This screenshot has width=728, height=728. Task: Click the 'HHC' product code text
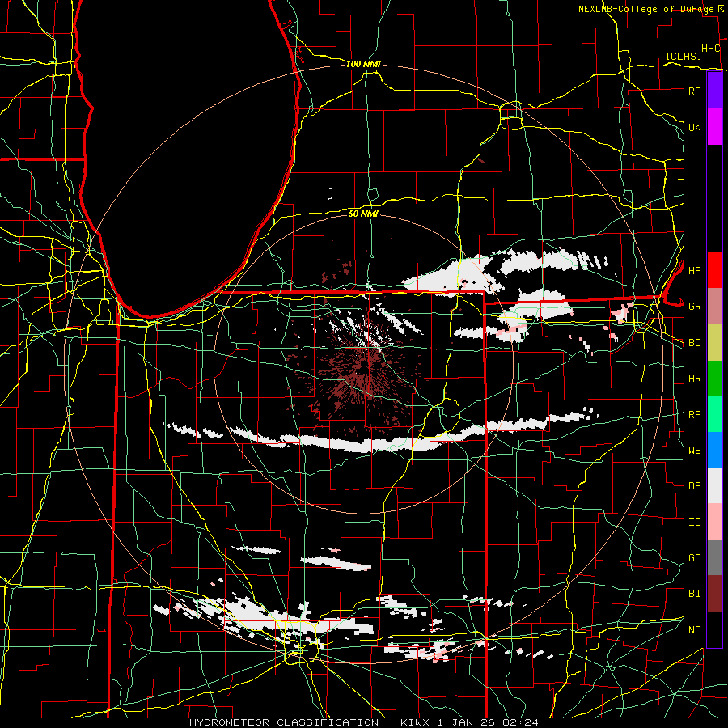tap(710, 49)
